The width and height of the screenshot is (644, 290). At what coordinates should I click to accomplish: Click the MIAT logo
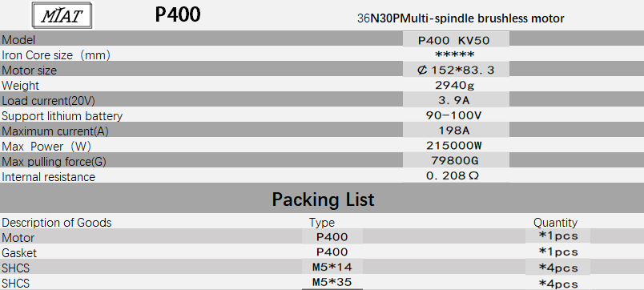click(x=62, y=15)
